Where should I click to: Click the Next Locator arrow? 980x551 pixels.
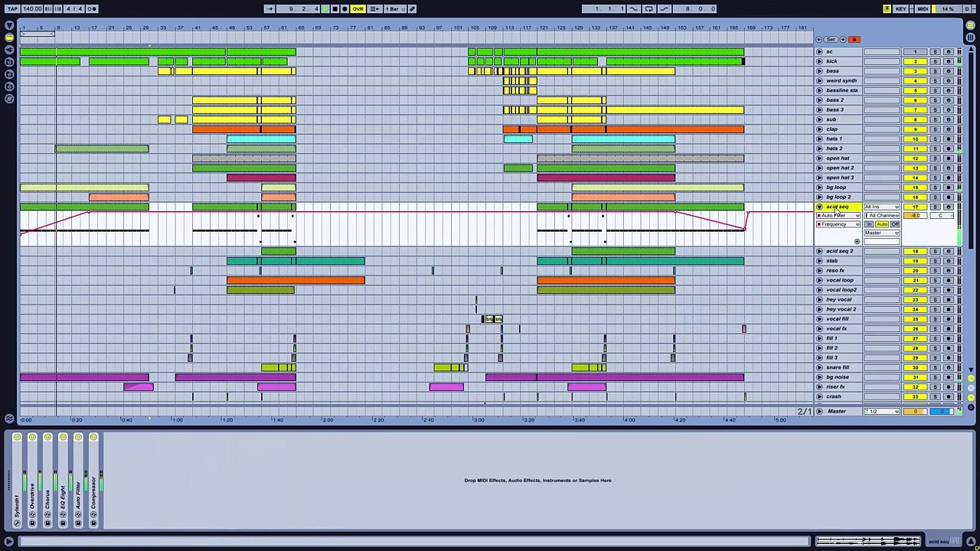[x=843, y=40]
